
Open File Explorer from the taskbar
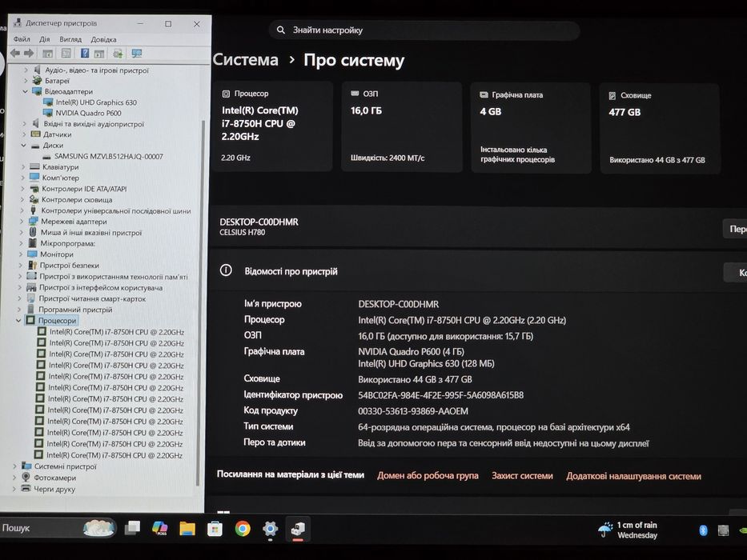[x=187, y=529]
